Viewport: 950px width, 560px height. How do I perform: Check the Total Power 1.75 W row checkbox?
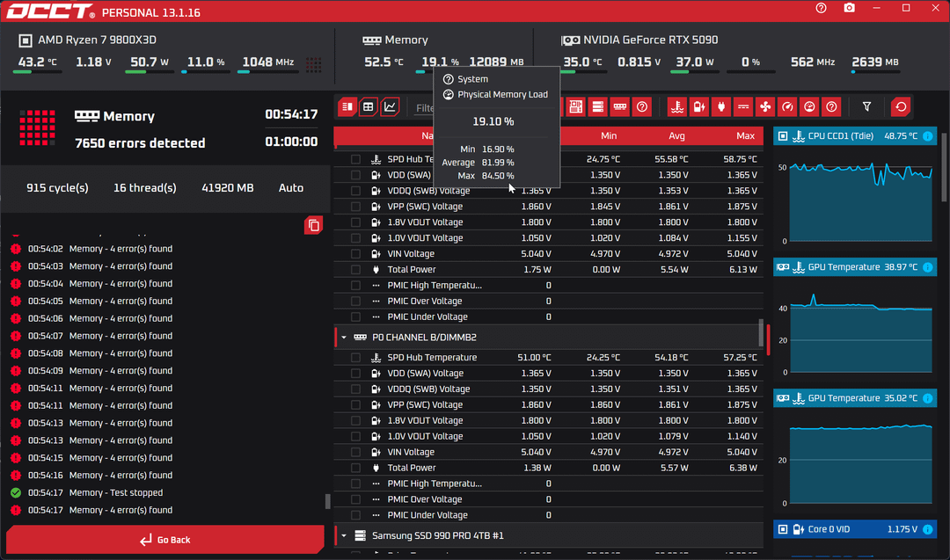(x=355, y=269)
